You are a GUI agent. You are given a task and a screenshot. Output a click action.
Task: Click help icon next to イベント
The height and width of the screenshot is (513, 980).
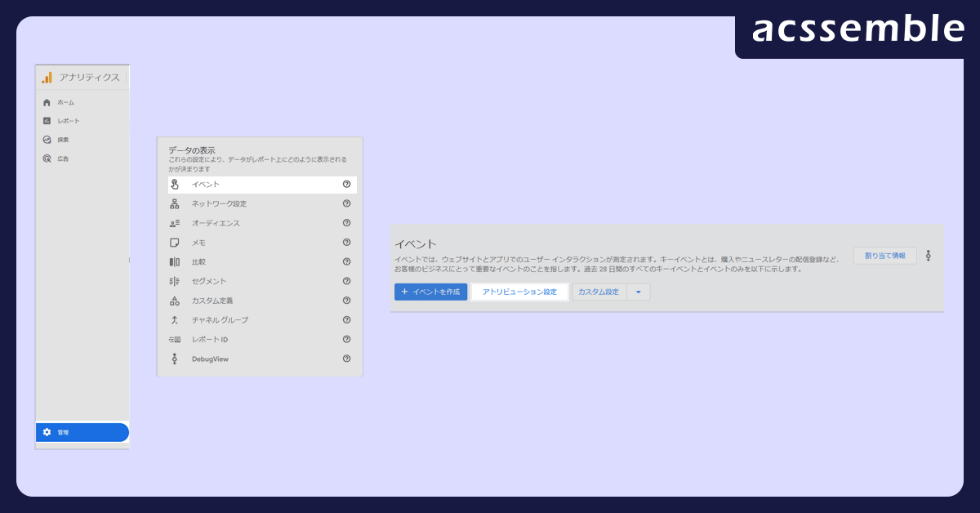[346, 185]
